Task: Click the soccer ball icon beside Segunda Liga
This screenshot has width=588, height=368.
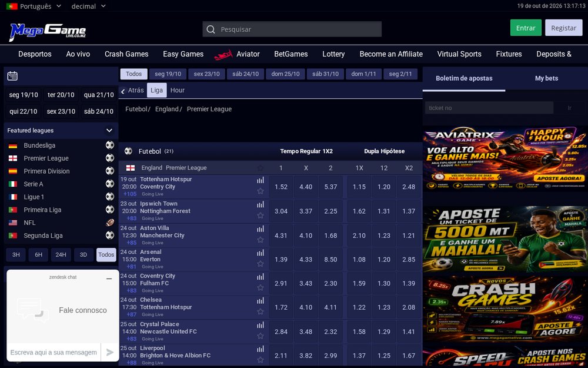Action: pos(110,235)
